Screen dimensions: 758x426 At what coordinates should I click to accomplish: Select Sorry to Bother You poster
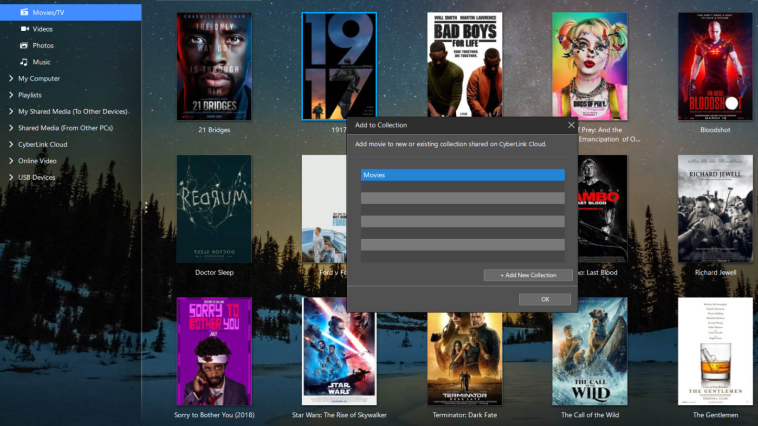(x=214, y=351)
